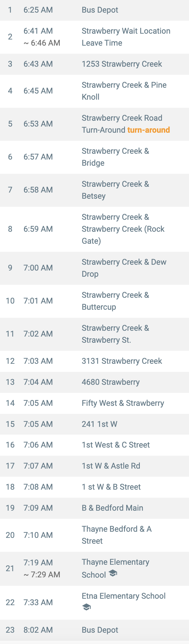This screenshot has width=189, height=644.
Task: Click the orange turn-around label
Action: pyautogui.click(x=149, y=130)
